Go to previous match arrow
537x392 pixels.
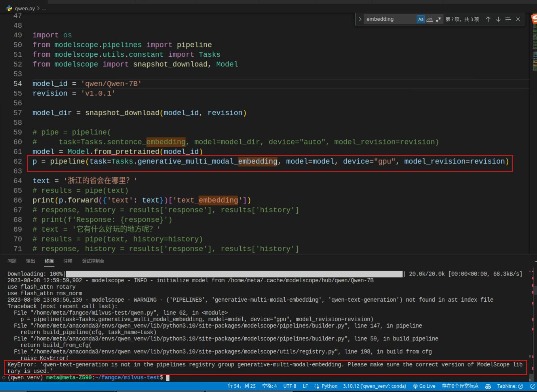tap(488, 19)
